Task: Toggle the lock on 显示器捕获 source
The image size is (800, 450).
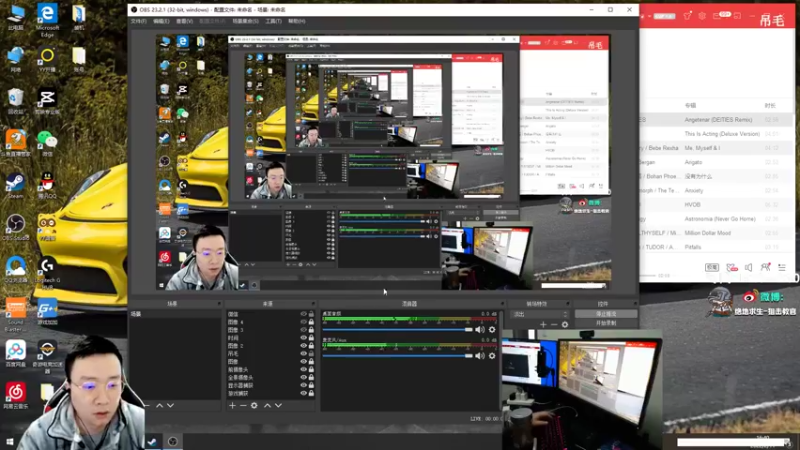Action: pyautogui.click(x=311, y=385)
